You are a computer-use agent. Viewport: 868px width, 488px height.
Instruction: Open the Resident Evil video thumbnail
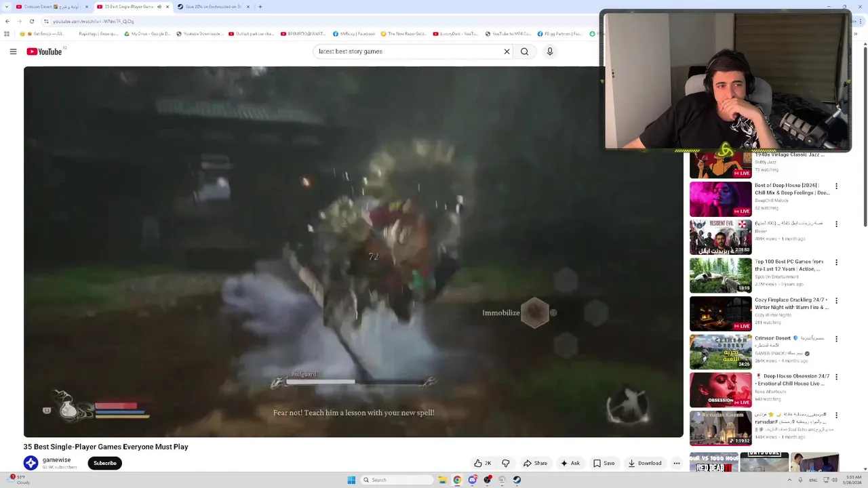[x=720, y=237]
